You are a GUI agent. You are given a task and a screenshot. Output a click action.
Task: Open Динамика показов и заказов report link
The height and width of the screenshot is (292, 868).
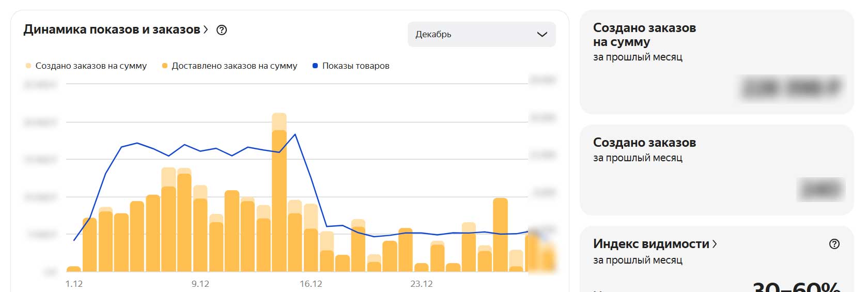click(x=112, y=29)
